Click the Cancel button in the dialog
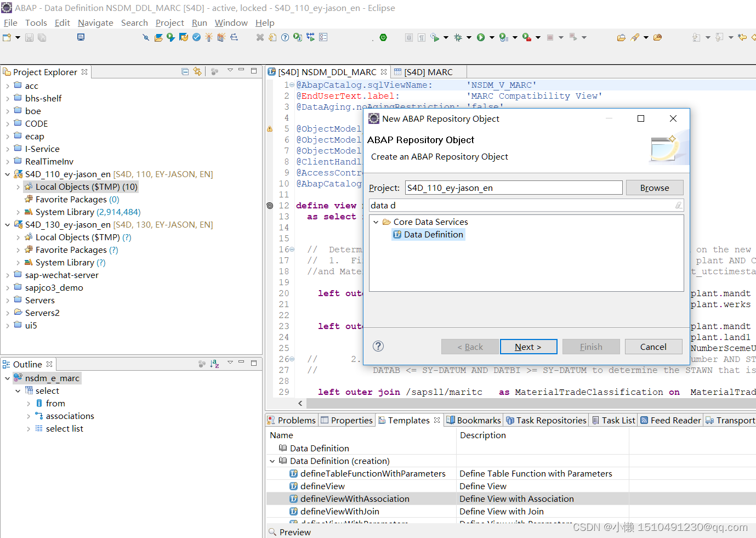This screenshot has width=756, height=538. 653,347
